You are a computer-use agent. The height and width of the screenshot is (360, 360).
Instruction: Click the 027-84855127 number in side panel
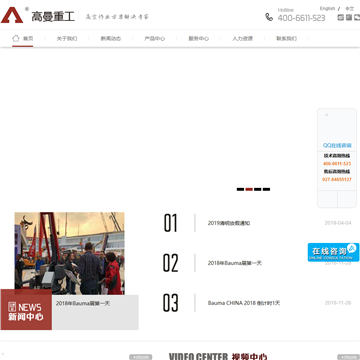pyautogui.click(x=337, y=179)
